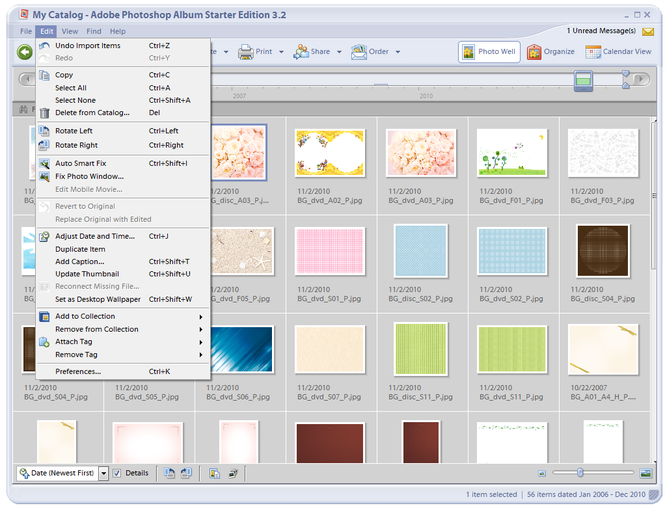Click the properties icon in bottom bar

click(215, 473)
